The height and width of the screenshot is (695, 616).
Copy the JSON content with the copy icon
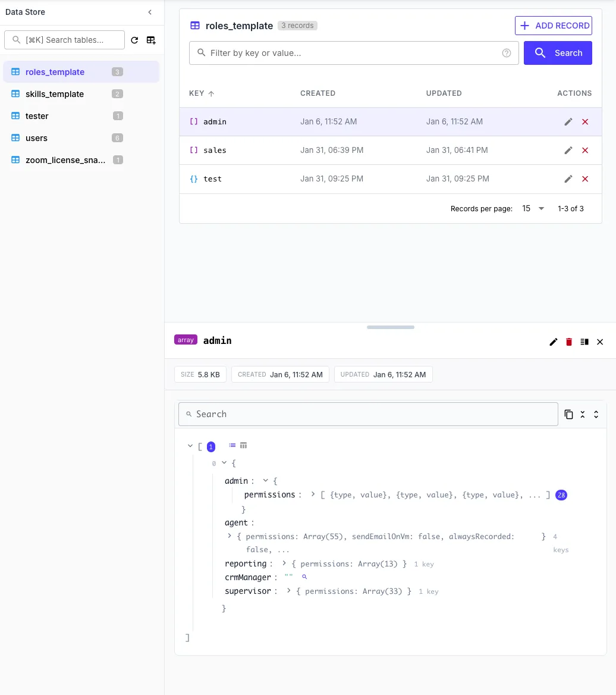pyautogui.click(x=568, y=414)
